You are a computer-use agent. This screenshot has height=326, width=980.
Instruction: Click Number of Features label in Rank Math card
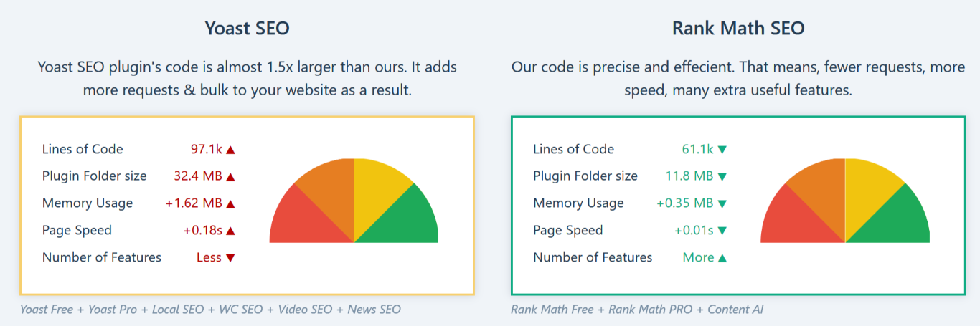[x=593, y=257]
